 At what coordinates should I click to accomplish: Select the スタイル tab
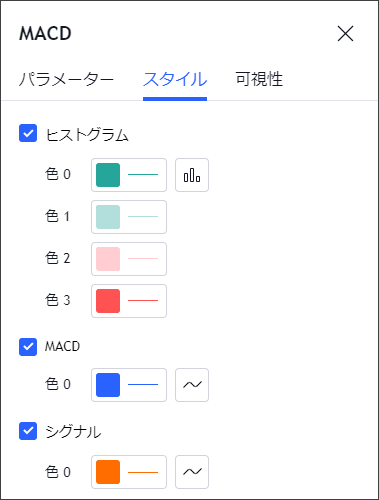[175, 80]
